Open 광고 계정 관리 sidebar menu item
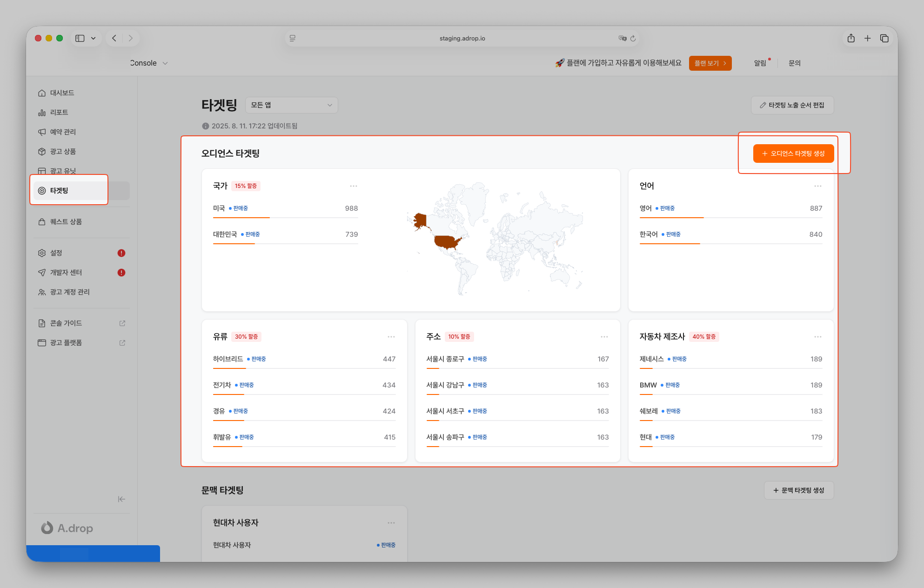The image size is (924, 588). coord(70,292)
